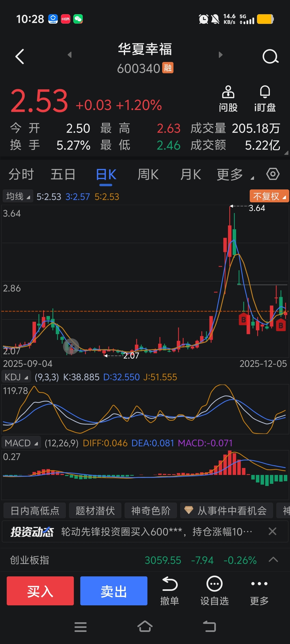Tap the 设自选 watchlist icon

tap(214, 584)
